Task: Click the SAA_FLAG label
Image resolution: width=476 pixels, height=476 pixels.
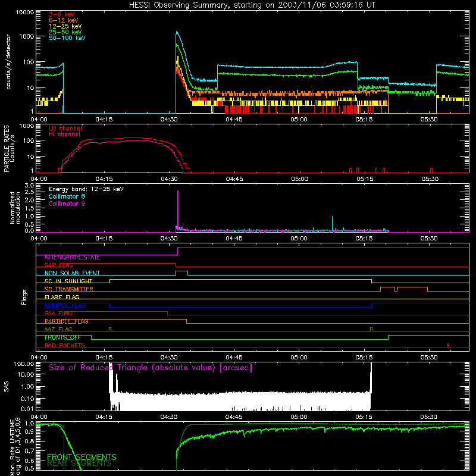Action: [x=58, y=314]
